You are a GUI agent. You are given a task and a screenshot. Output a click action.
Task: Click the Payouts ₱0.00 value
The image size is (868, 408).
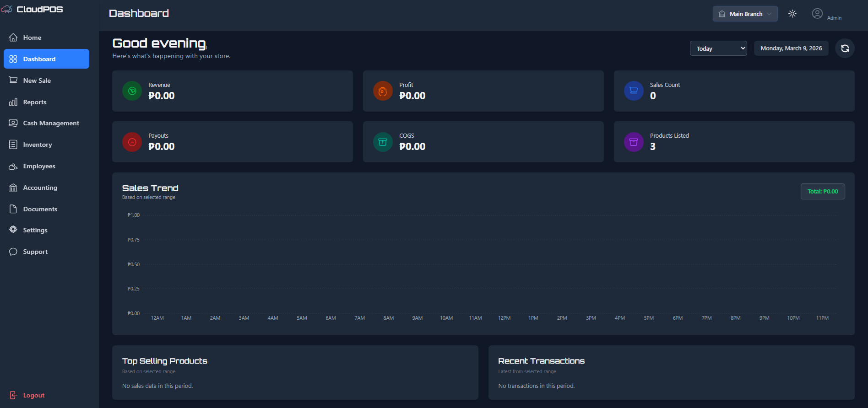162,146
